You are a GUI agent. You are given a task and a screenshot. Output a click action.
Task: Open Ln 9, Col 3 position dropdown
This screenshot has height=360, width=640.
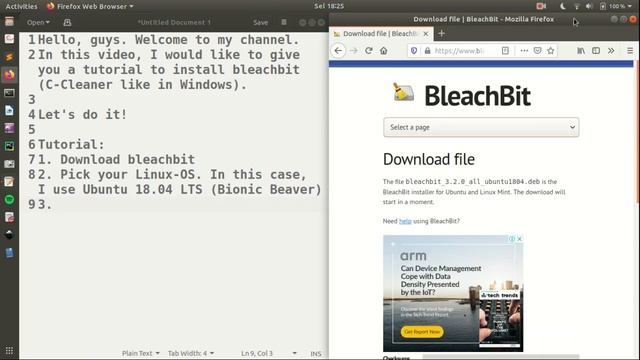(x=269, y=353)
